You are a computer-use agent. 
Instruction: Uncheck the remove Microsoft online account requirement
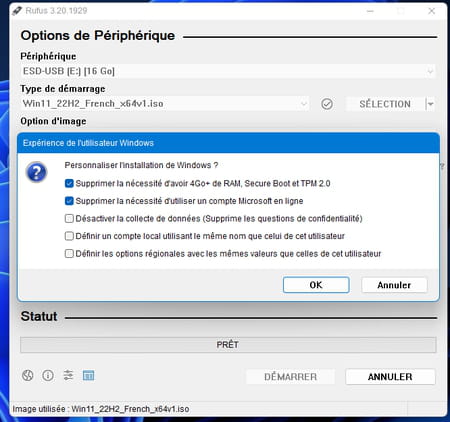tap(69, 201)
